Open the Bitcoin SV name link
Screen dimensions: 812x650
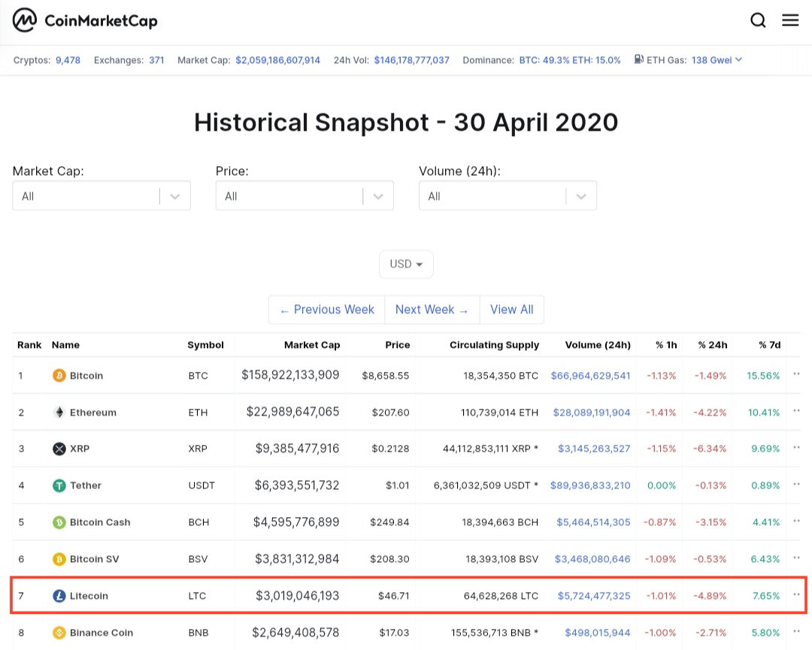coord(94,559)
